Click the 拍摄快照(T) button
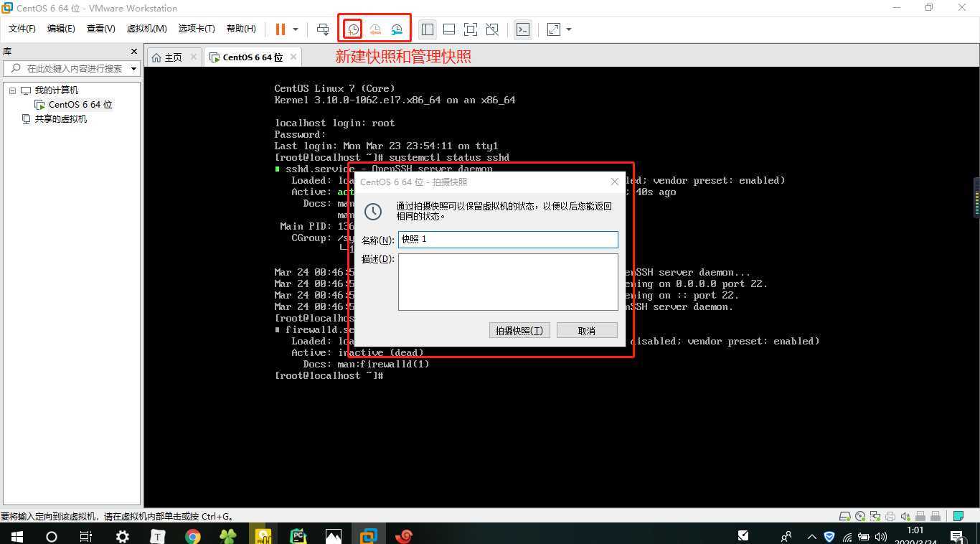Image resolution: width=980 pixels, height=544 pixels. coord(519,330)
